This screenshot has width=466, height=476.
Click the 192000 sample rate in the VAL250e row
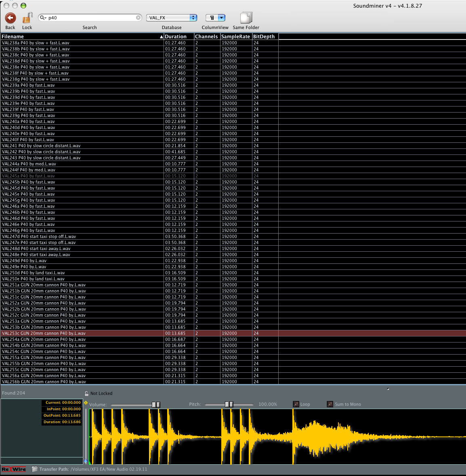click(x=229, y=279)
